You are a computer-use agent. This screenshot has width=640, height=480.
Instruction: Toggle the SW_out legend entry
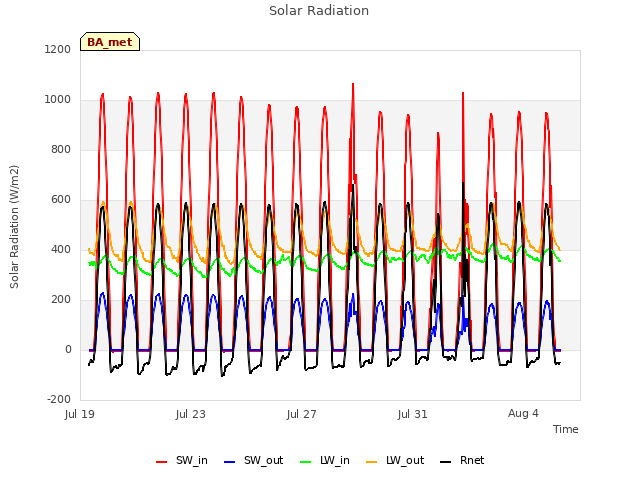tap(253, 461)
